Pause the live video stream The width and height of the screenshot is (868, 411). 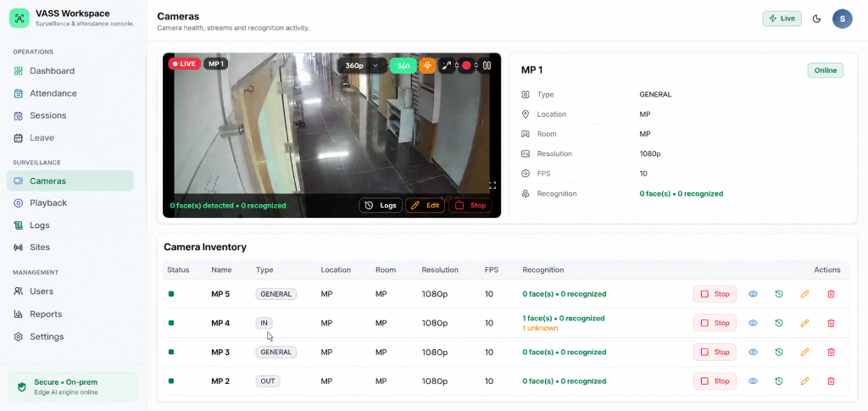click(487, 65)
